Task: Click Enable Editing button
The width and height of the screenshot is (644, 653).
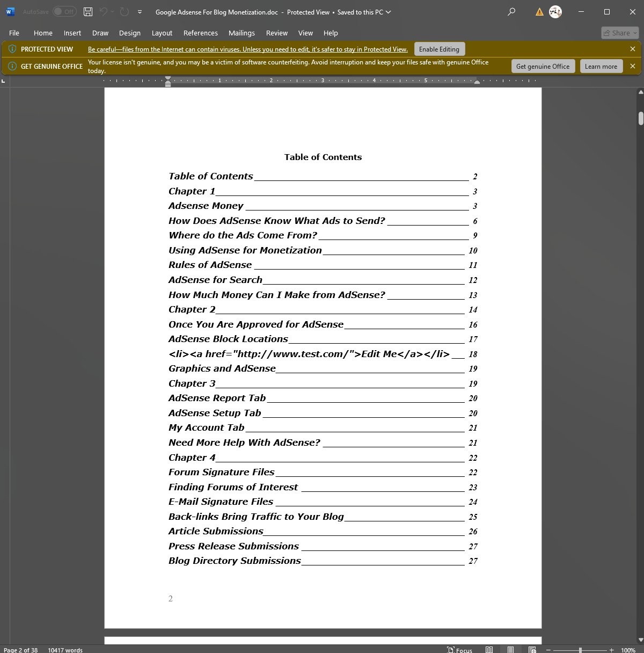Action: 439,49
